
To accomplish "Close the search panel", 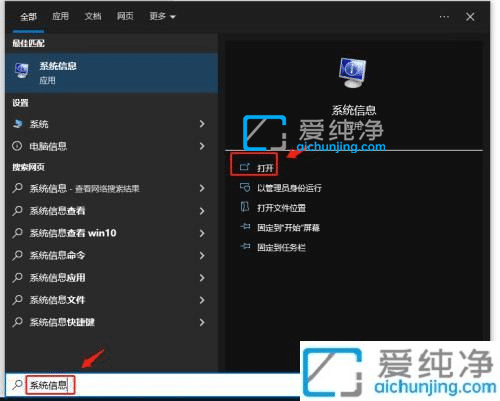I will click(x=470, y=17).
